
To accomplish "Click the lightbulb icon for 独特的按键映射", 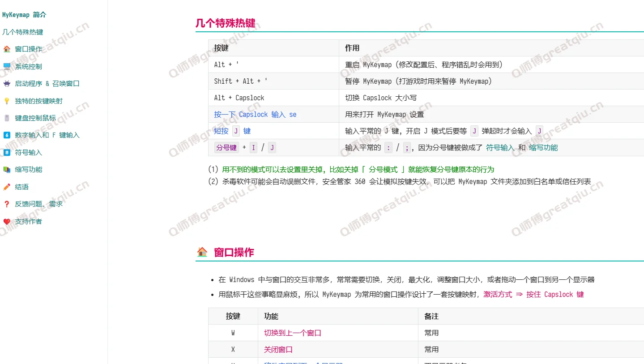I will (6, 101).
